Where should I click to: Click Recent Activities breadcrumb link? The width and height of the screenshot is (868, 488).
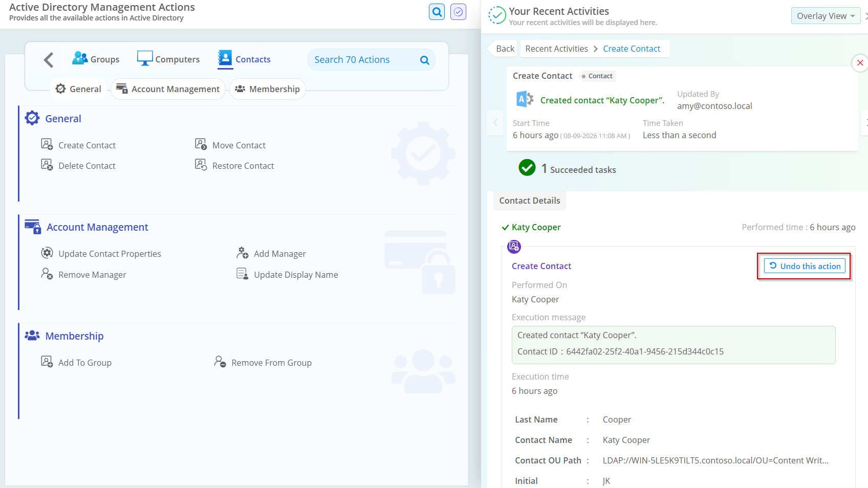click(556, 49)
